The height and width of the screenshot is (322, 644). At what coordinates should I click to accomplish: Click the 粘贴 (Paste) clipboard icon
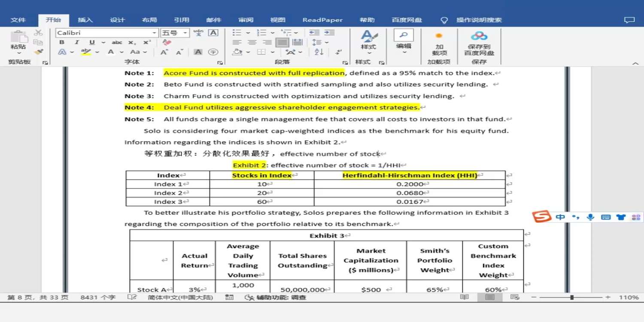(x=18, y=42)
